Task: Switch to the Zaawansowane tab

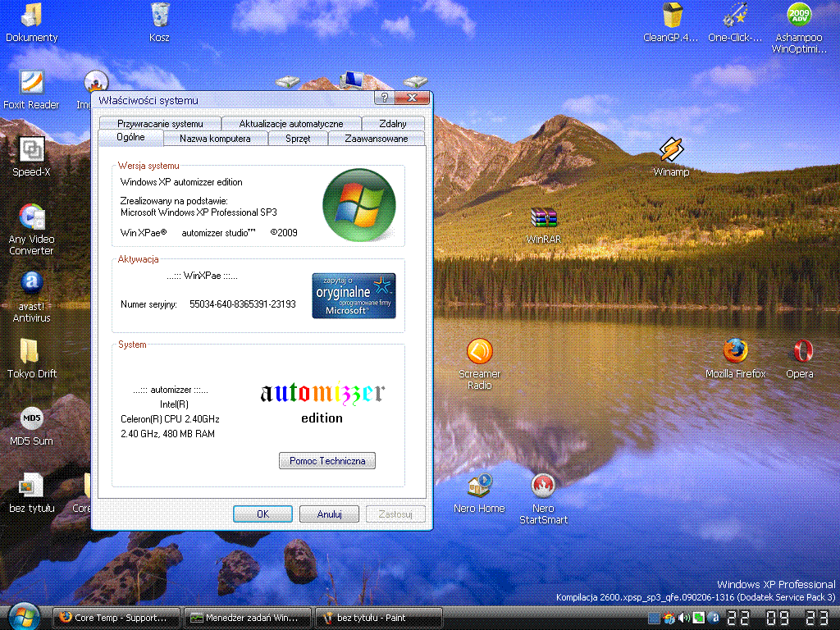Action: tap(376, 139)
